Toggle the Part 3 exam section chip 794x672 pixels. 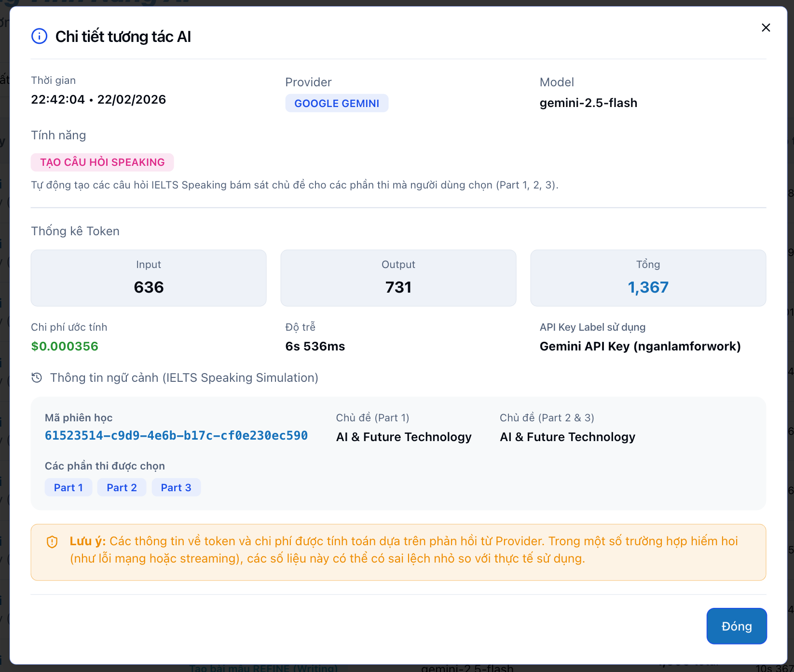176,487
